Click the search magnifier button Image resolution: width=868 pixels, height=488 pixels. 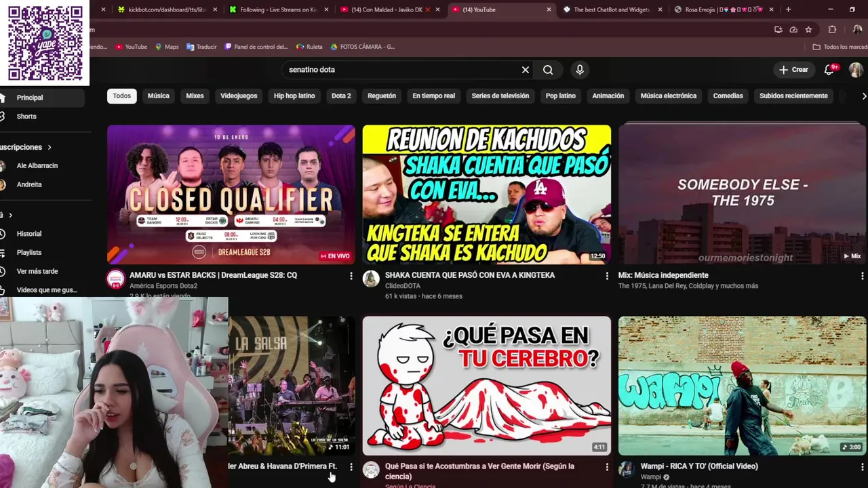pyautogui.click(x=548, y=70)
